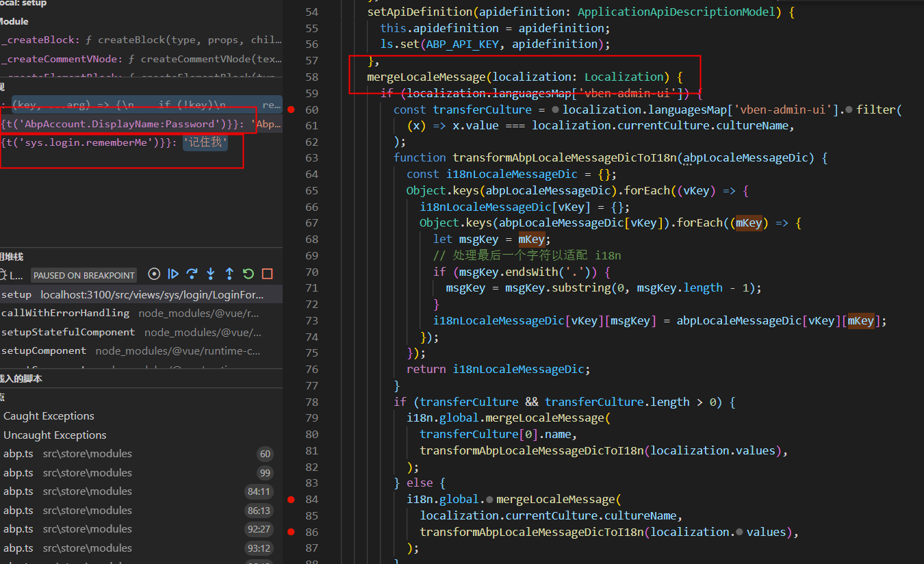Toggle the breakpoint in the gutter at line 86
The width and height of the screenshot is (924, 564).
290,532
